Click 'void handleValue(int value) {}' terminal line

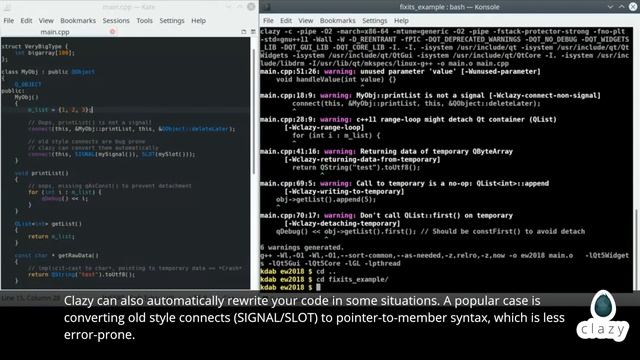(336, 80)
